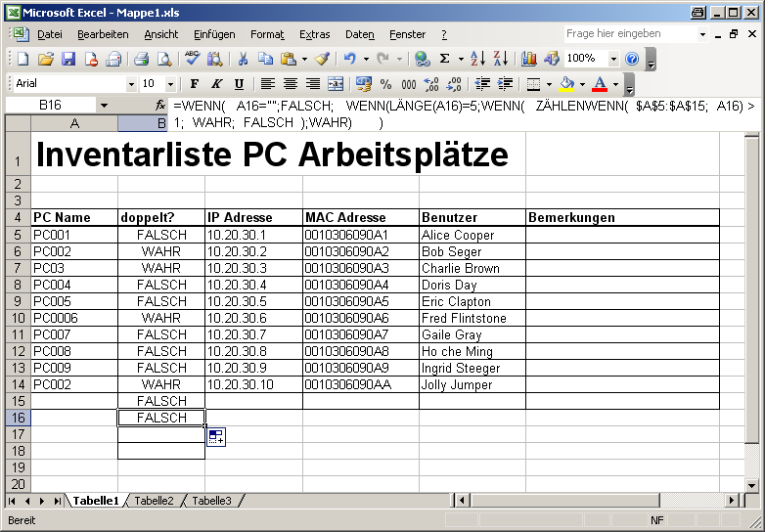
Task: Open the Name Box dropdown for B16
Action: click(x=104, y=105)
